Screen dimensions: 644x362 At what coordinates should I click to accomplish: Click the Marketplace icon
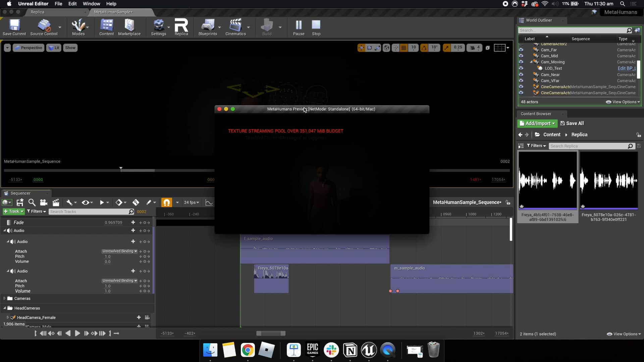click(129, 27)
